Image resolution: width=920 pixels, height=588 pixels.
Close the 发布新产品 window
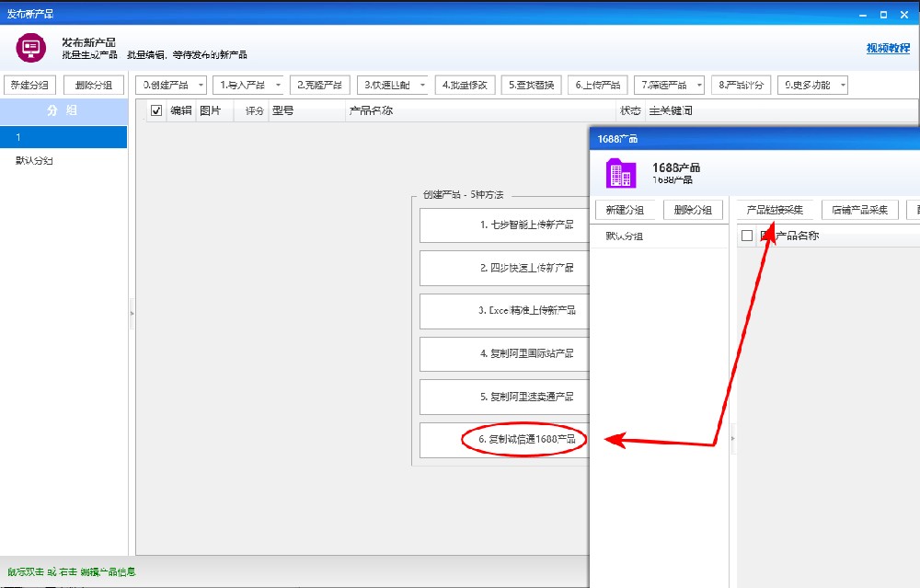click(x=904, y=15)
